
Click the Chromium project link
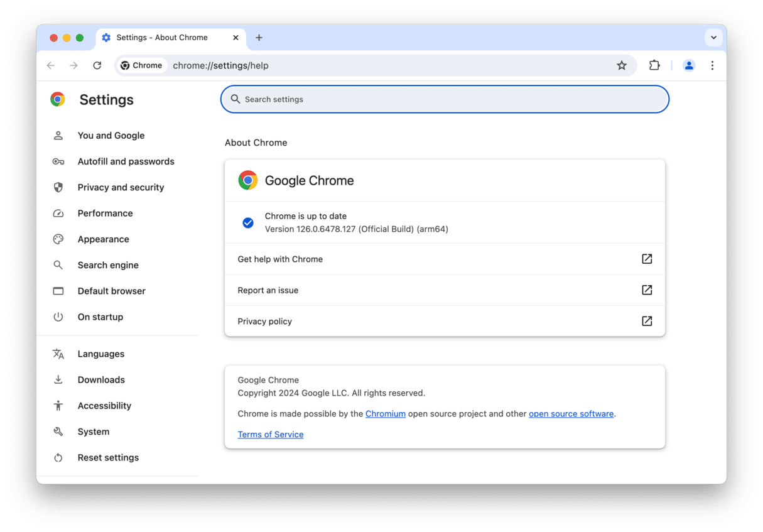385,413
